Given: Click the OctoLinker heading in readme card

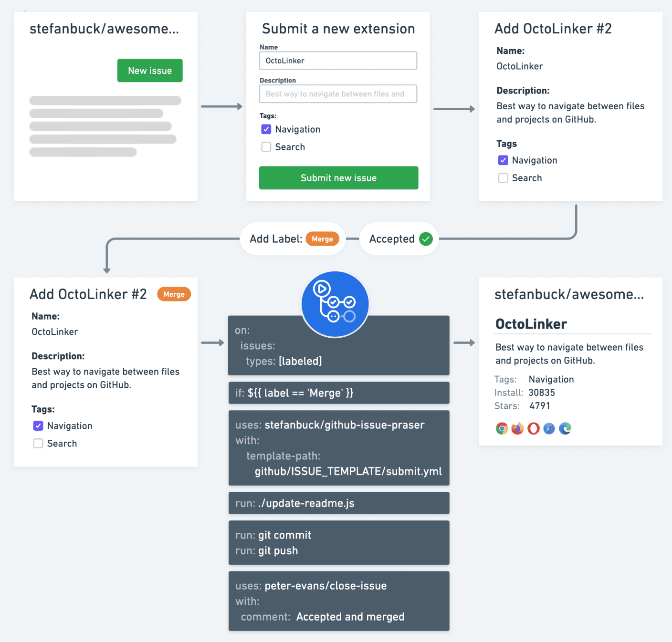Looking at the screenshot, I should (x=531, y=324).
